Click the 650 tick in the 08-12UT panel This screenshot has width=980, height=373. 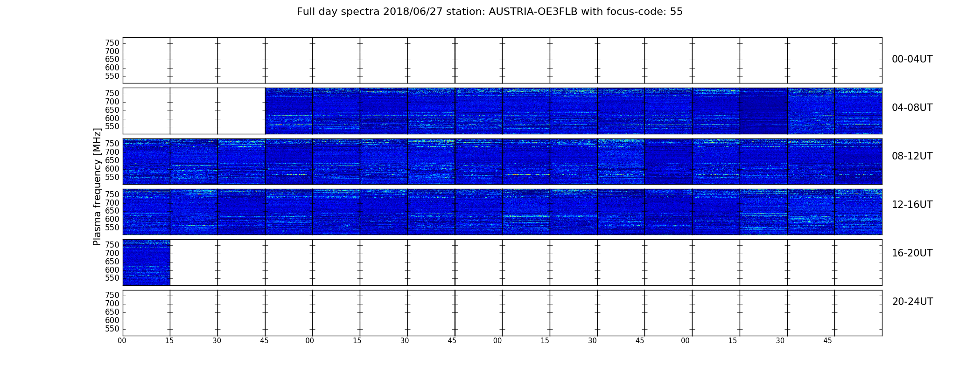click(112, 160)
